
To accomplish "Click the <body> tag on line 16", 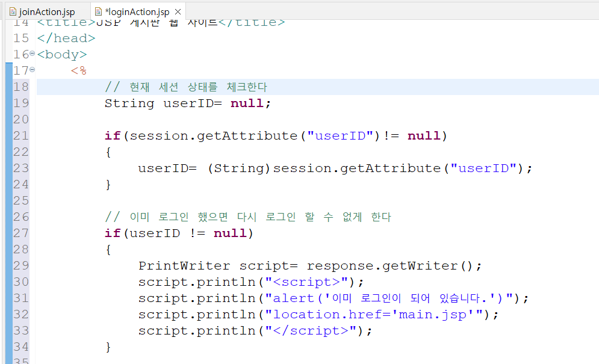I will point(62,55).
